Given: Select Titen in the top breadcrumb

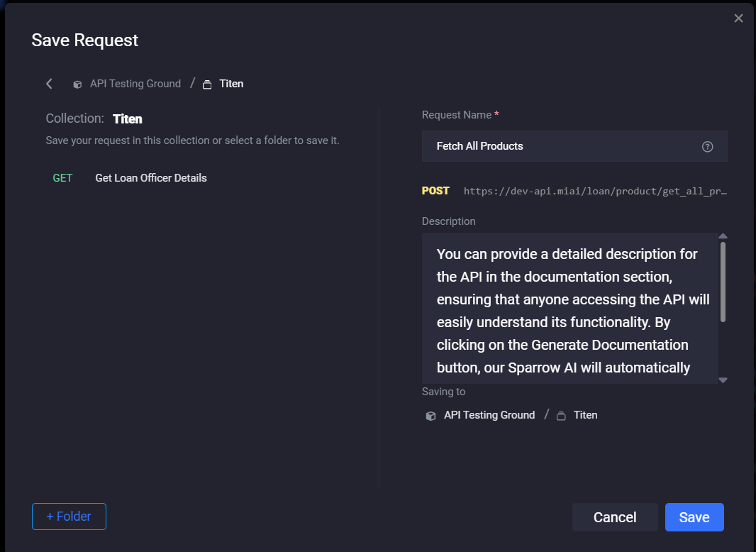Looking at the screenshot, I should pos(231,84).
